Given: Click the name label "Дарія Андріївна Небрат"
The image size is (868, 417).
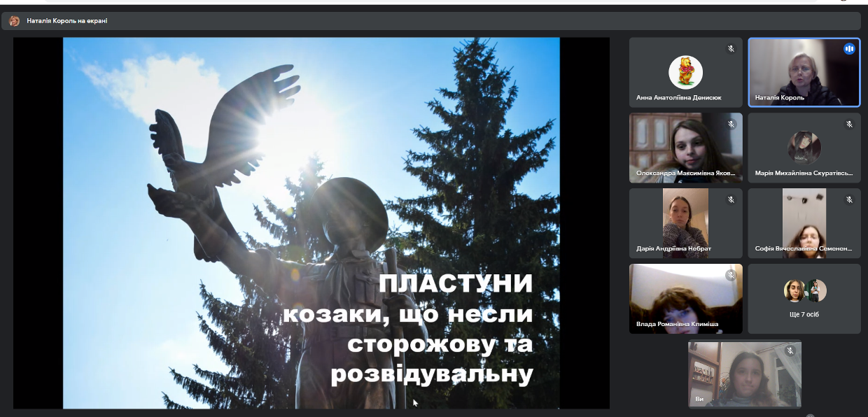Looking at the screenshot, I should [x=673, y=248].
